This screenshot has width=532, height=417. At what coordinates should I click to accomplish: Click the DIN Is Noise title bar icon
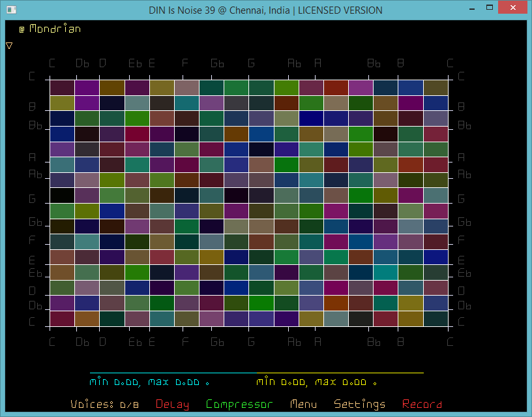[10, 10]
